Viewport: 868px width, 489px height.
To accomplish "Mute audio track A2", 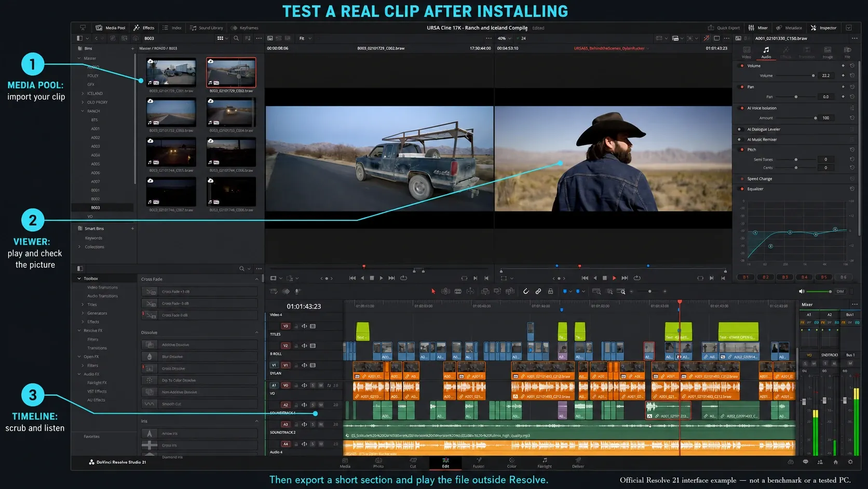I will (x=321, y=405).
